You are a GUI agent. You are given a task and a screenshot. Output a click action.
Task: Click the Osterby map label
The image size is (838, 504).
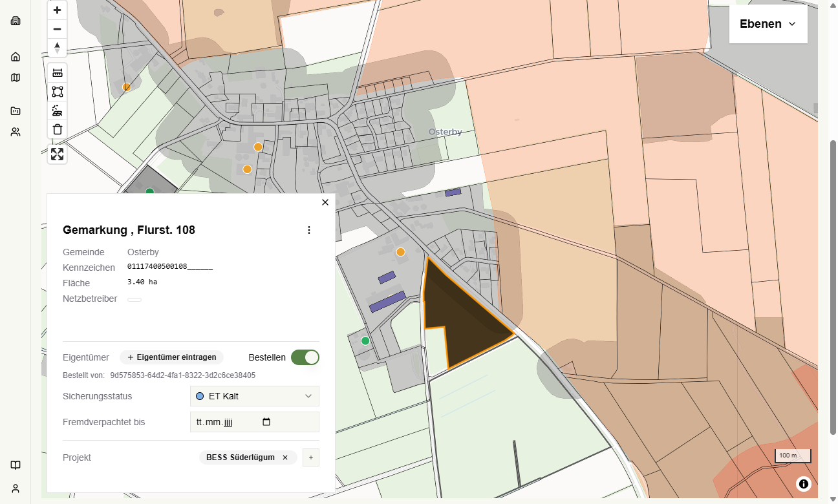(446, 132)
